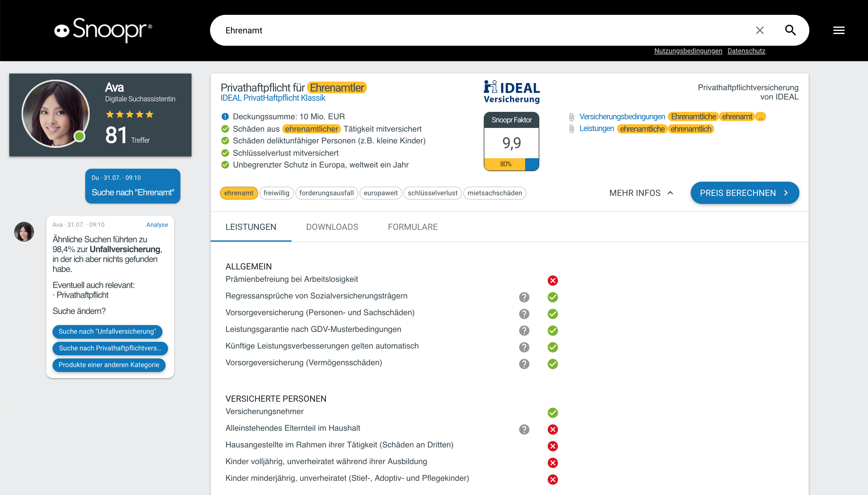Click help icon for Regressansprüche von Sozialversicherungsträgern
The image size is (868, 495).
[x=524, y=297]
